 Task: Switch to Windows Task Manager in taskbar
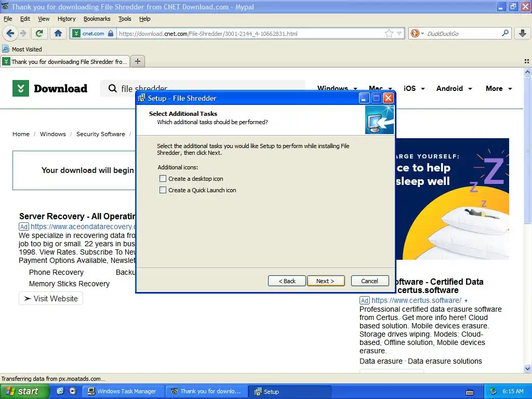click(123, 392)
